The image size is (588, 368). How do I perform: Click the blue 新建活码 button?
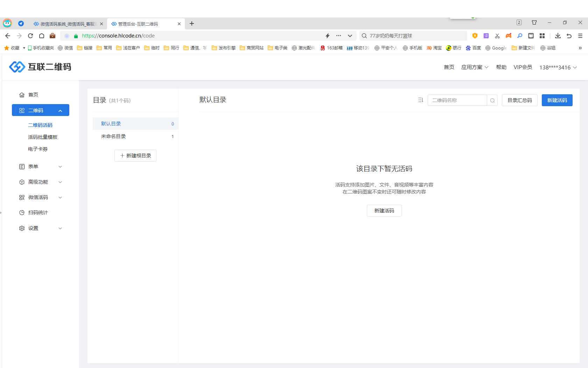[557, 100]
